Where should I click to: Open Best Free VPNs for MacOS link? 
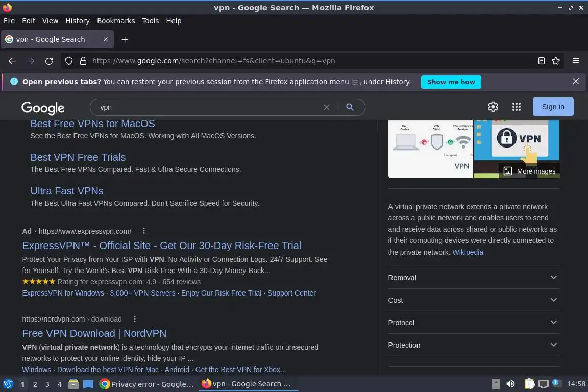[x=92, y=124]
